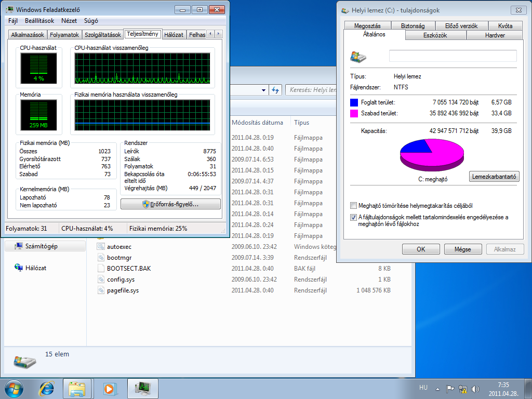Image resolution: width=532 pixels, height=399 pixels.
Task: Open the Windows Start menu
Action: click(14, 389)
